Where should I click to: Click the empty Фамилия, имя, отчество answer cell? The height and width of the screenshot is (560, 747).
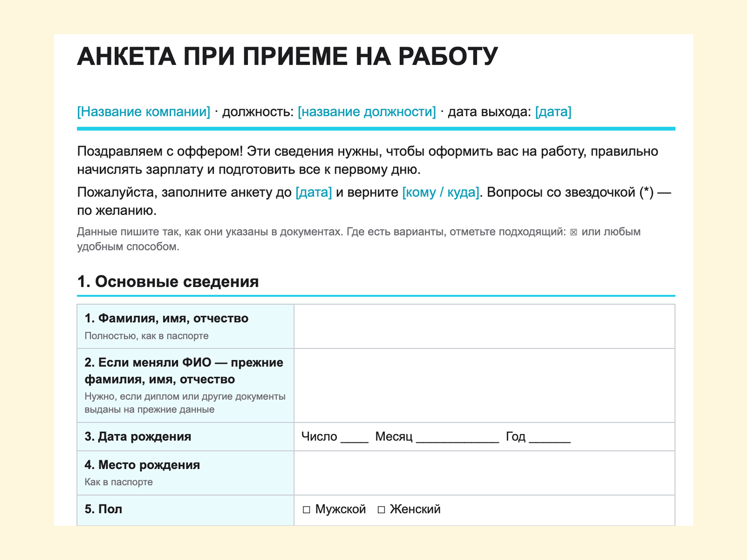[484, 326]
